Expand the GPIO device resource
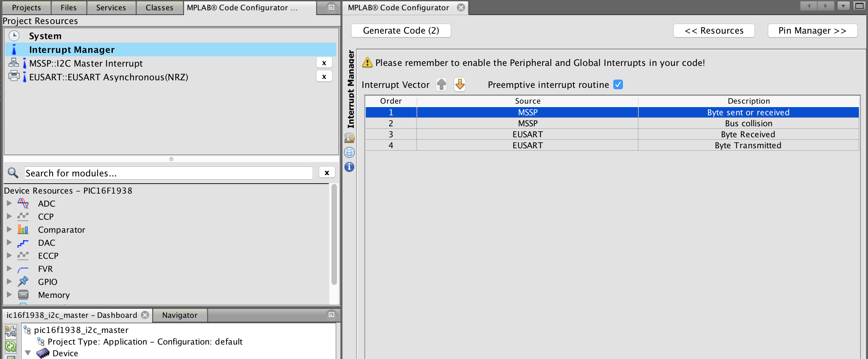Screen dimensions: 868x359 pyautogui.click(x=9, y=282)
